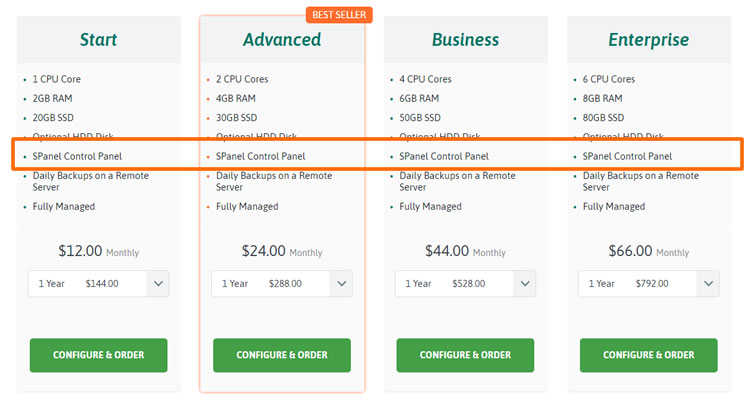Select the Enterprise plan heading
Viewport: 750px width, 408px height.
(649, 40)
